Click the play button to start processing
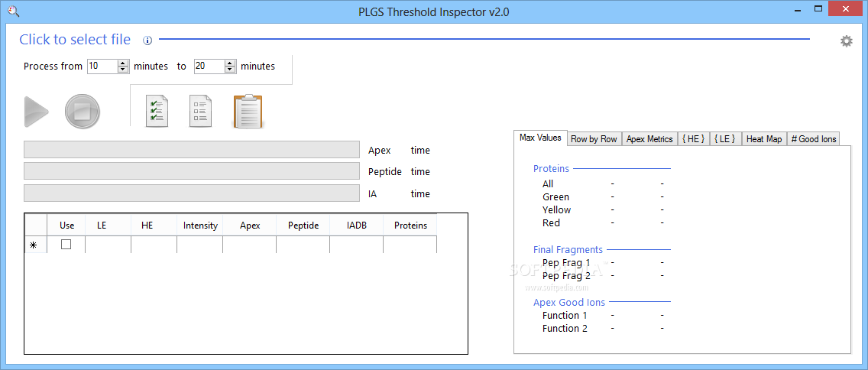Screen dimensions: 868x370 point(36,112)
